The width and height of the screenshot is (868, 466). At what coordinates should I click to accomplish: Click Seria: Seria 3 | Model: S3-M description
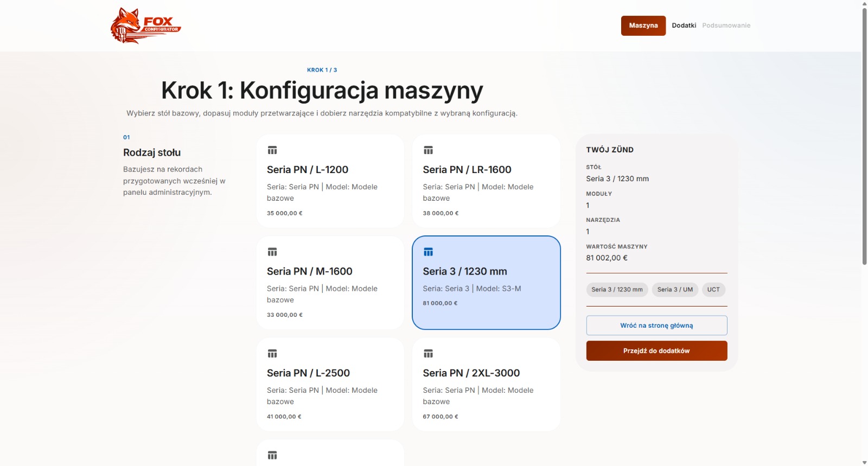pyautogui.click(x=472, y=289)
